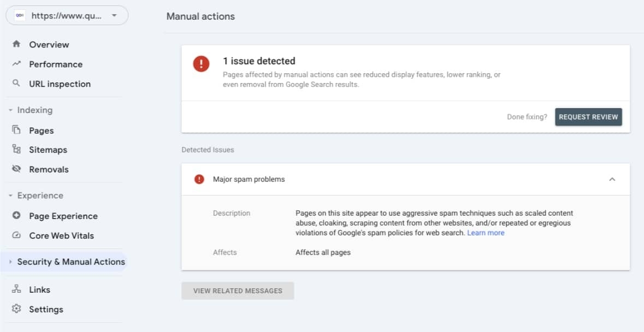Image resolution: width=644 pixels, height=332 pixels.
Task: Collapse the Experience section
Action: point(11,195)
